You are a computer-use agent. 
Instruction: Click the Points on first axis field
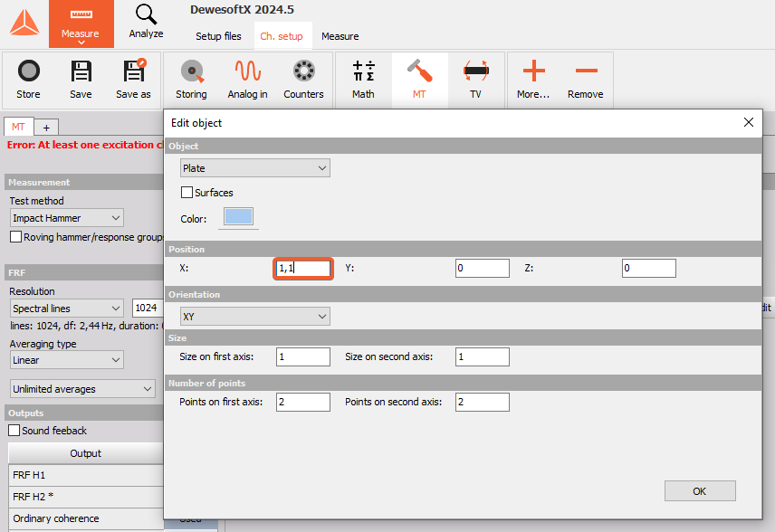tap(303, 402)
